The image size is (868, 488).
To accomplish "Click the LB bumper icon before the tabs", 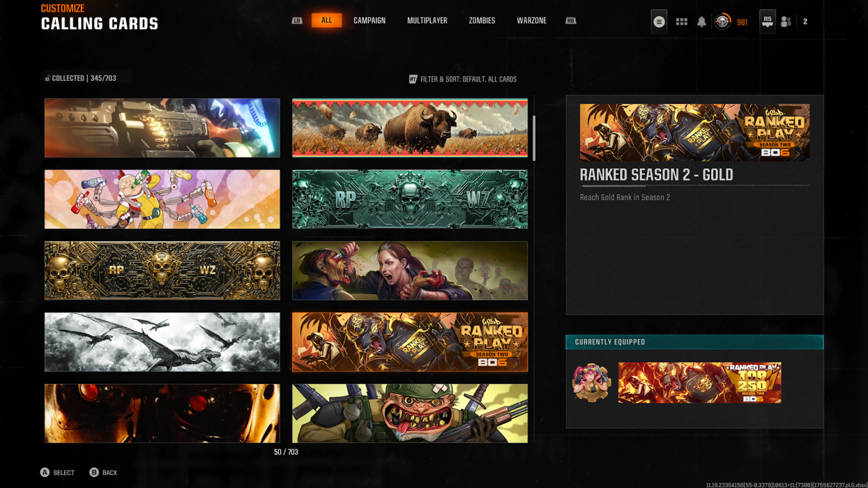I will click(297, 21).
